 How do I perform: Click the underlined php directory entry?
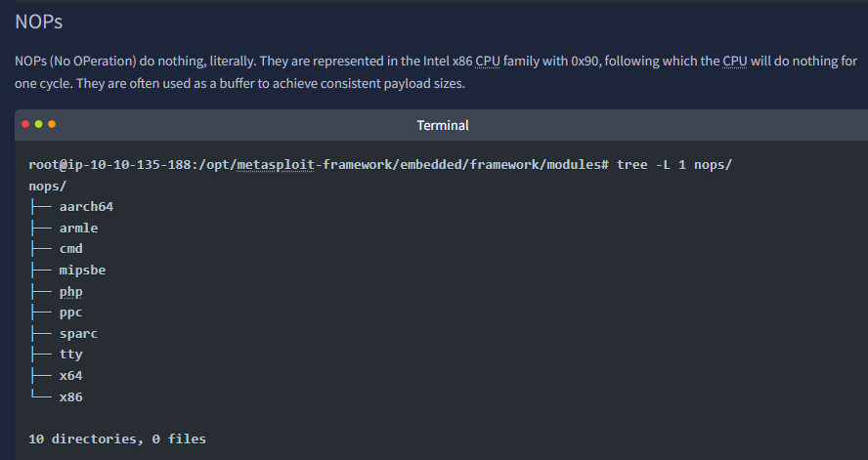(x=70, y=291)
